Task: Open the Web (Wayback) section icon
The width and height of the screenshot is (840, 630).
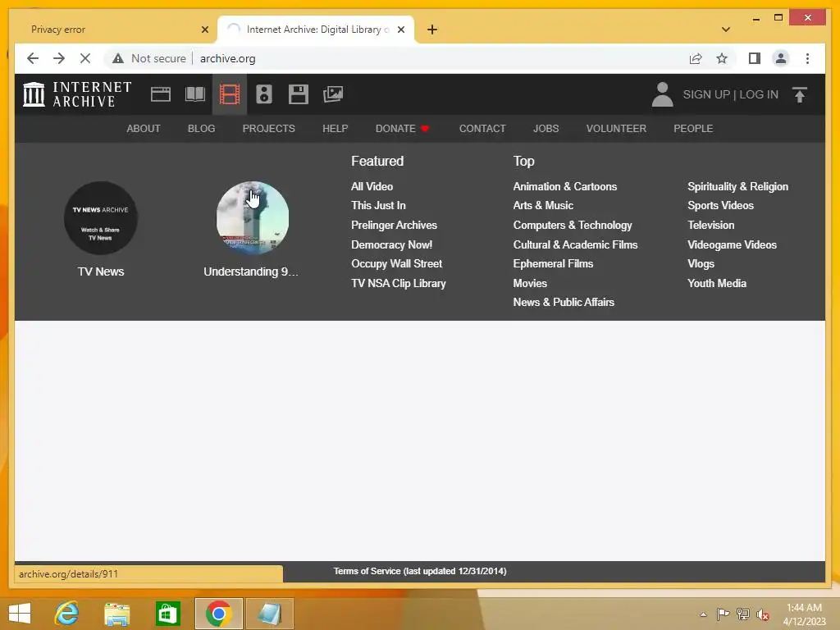Action: click(x=160, y=94)
